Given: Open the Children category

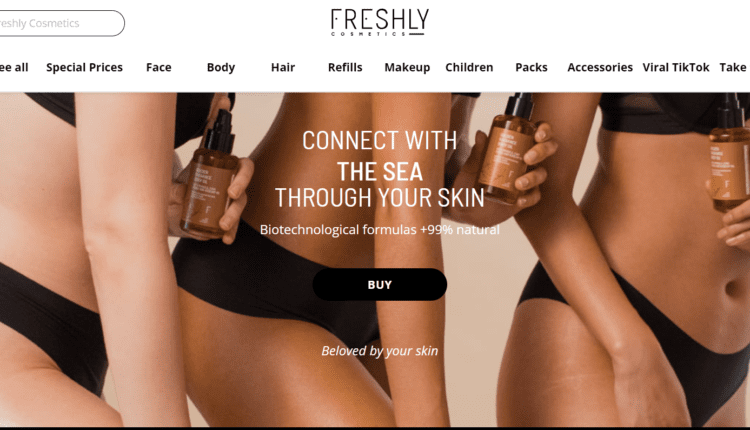Looking at the screenshot, I should click(x=469, y=67).
